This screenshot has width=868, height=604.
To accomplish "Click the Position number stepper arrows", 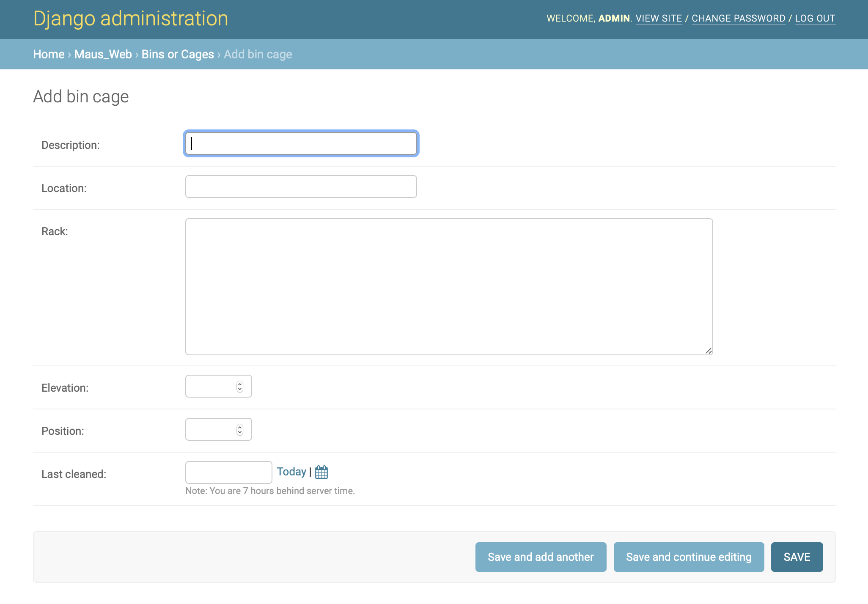I will click(240, 430).
